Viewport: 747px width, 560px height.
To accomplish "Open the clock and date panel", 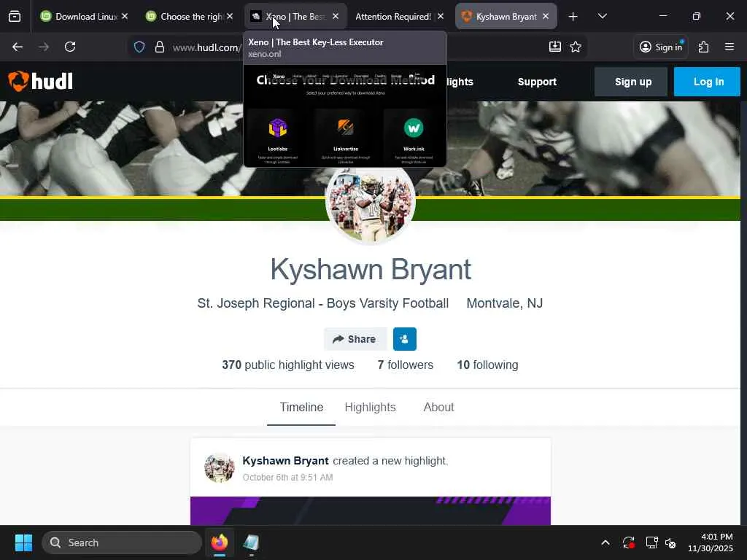I will [x=711, y=542].
